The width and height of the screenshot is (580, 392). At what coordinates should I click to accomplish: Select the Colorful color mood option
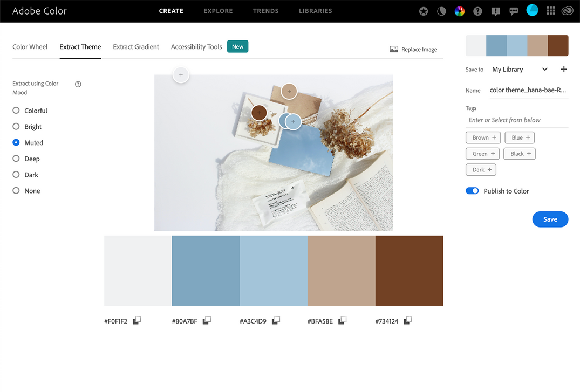[17, 111]
